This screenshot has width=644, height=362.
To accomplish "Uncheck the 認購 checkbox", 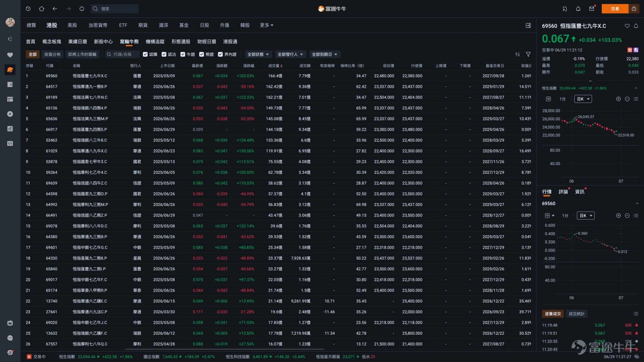I will tap(145, 54).
